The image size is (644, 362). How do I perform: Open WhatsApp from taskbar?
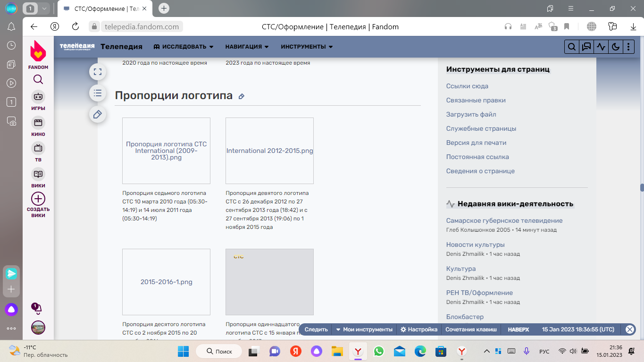[x=379, y=351]
